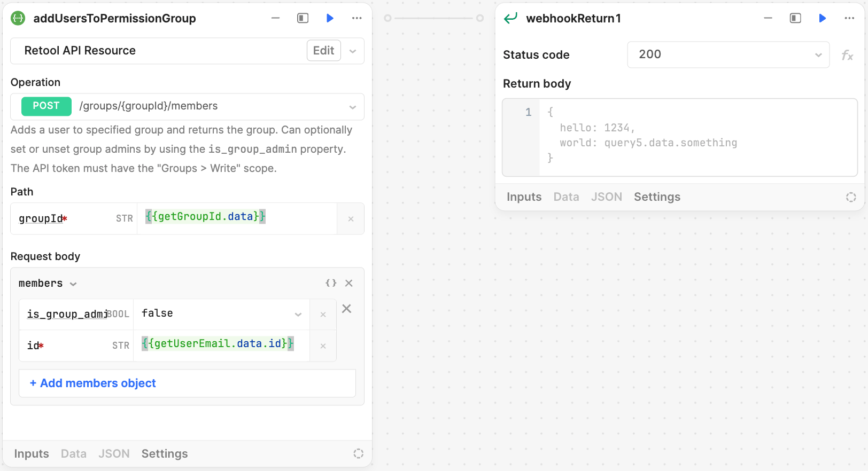
Task: Open Settings tab in webhookReturn1
Action: tap(657, 197)
